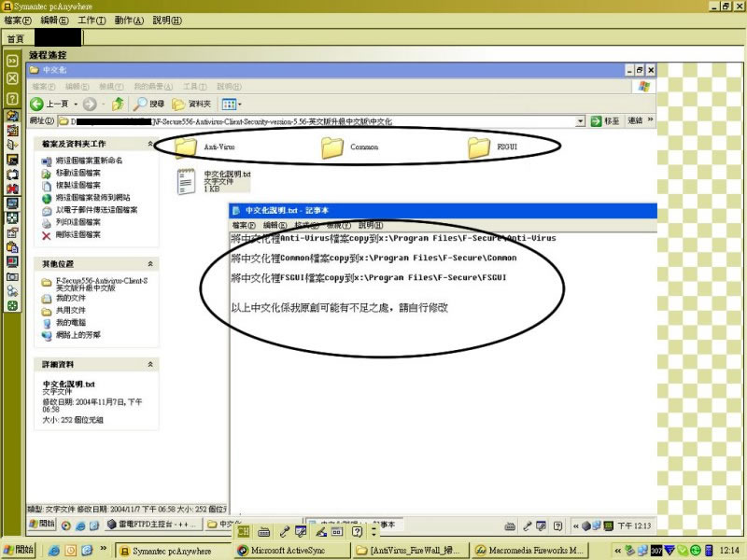
Task: Launch Internet Explorer from local quick launch
Action: (x=54, y=551)
